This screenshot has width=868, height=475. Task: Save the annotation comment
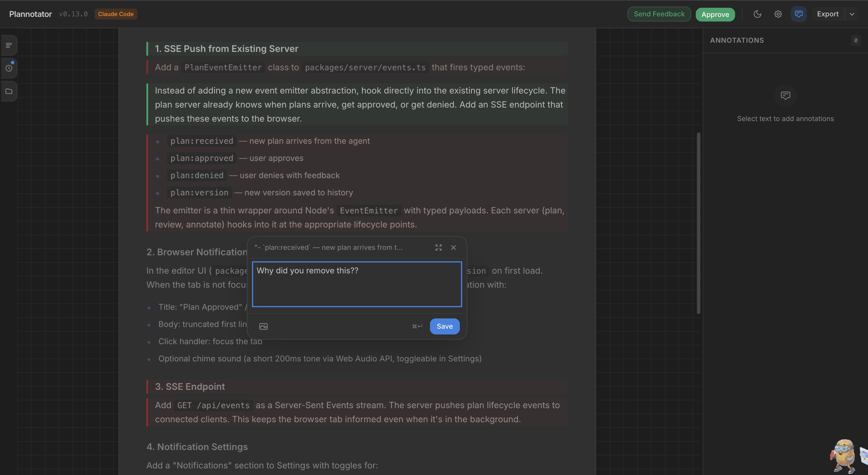(x=444, y=326)
